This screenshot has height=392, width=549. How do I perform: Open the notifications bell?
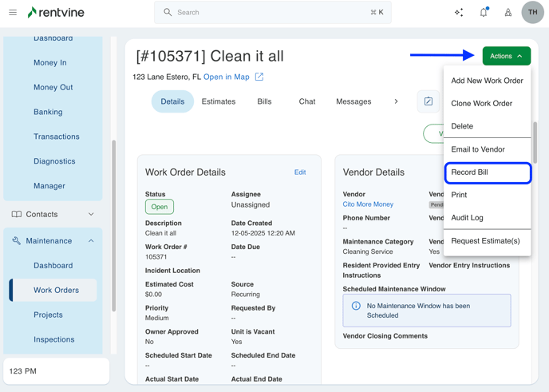[x=484, y=13]
